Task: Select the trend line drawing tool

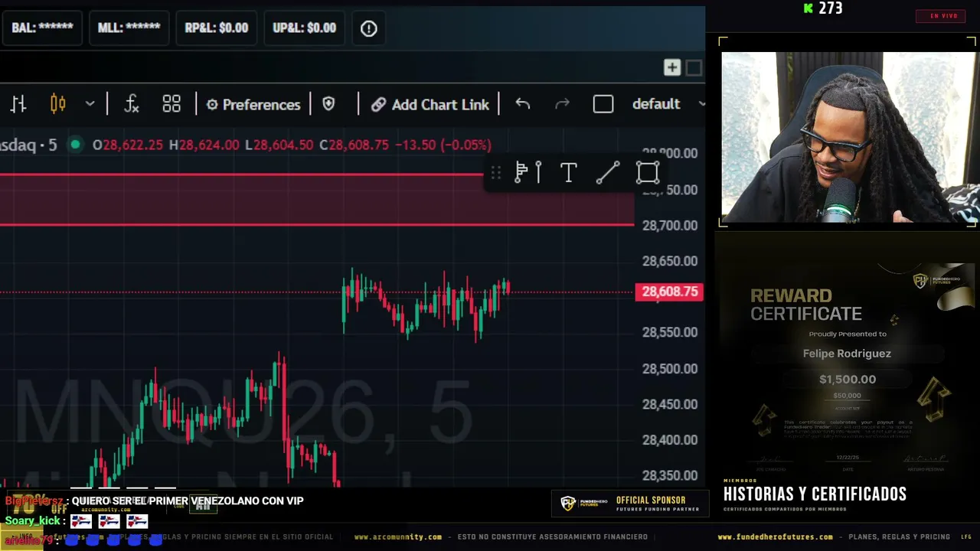Action: coord(608,173)
